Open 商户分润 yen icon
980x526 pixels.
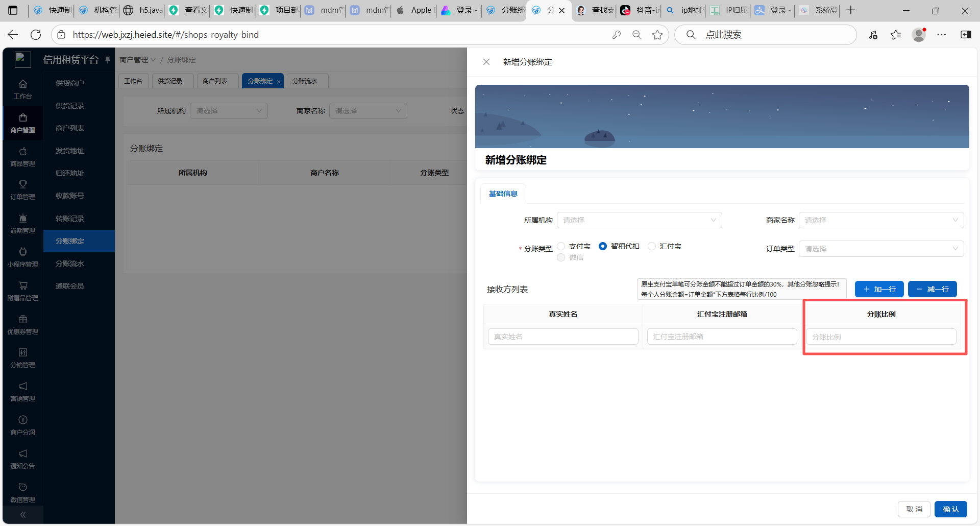[x=23, y=420]
